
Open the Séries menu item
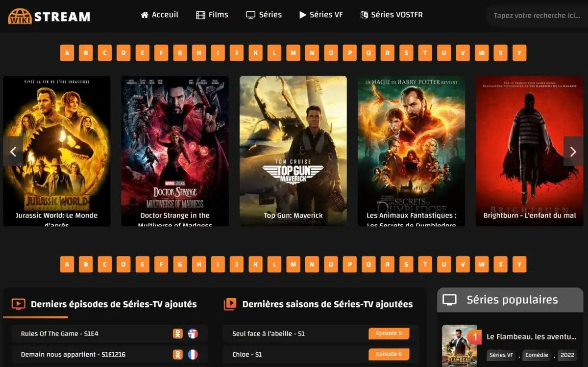264,15
